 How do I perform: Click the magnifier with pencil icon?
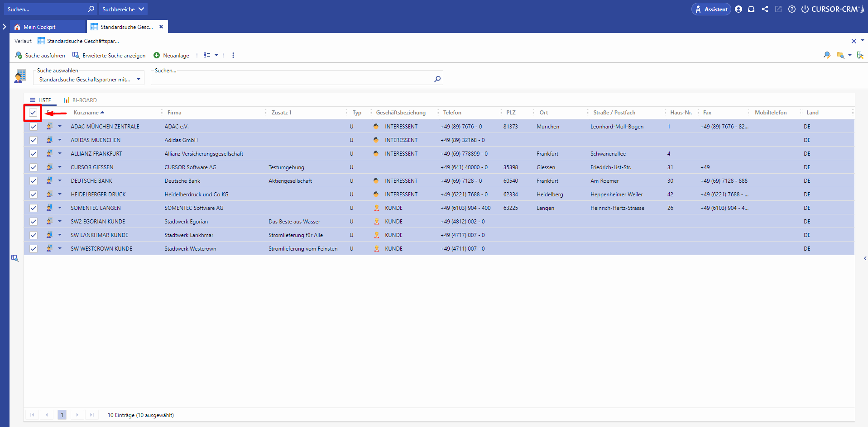point(827,55)
